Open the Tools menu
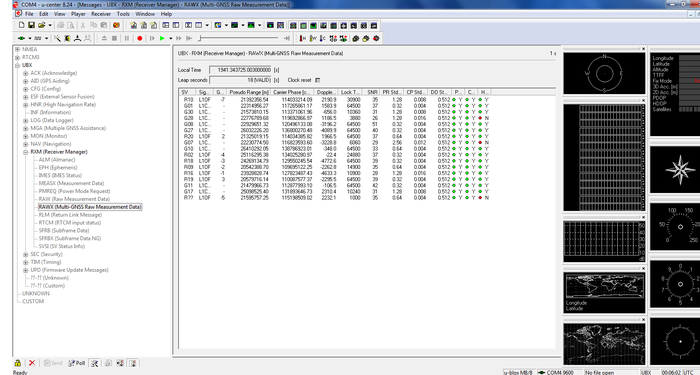Image resolution: width=700 pixels, height=375 pixels. point(123,14)
